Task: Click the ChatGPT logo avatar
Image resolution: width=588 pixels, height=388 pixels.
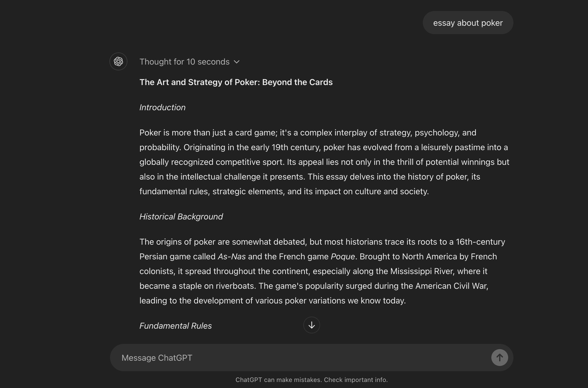Action: [x=118, y=61]
